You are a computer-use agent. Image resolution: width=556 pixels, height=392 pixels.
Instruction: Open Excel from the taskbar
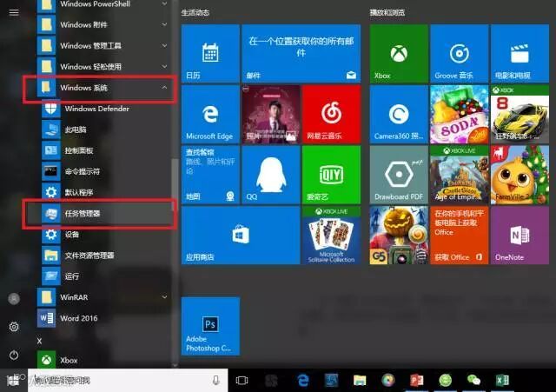tap(502, 381)
